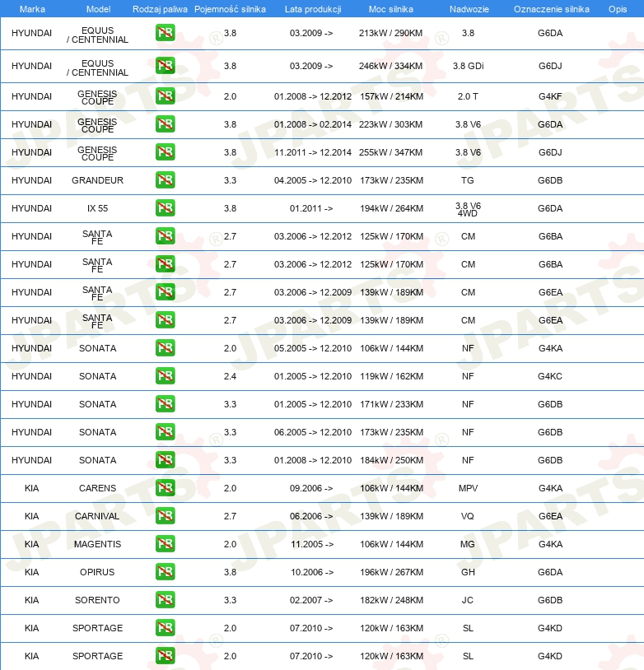The image size is (644, 670).
Task: Select production years 01.2008 -> 02.2014
Action: (x=313, y=124)
